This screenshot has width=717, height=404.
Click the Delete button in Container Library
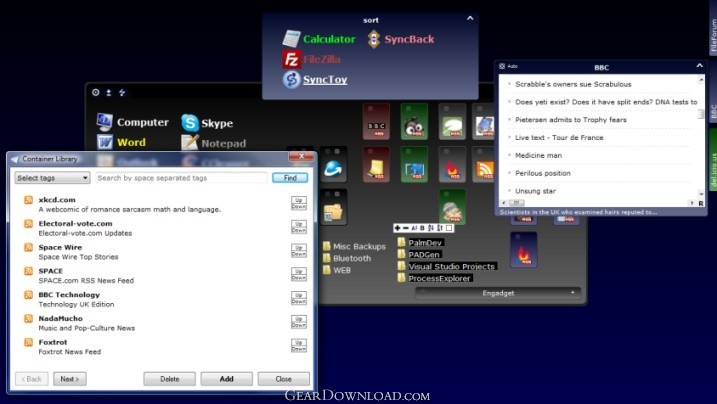tap(170, 379)
